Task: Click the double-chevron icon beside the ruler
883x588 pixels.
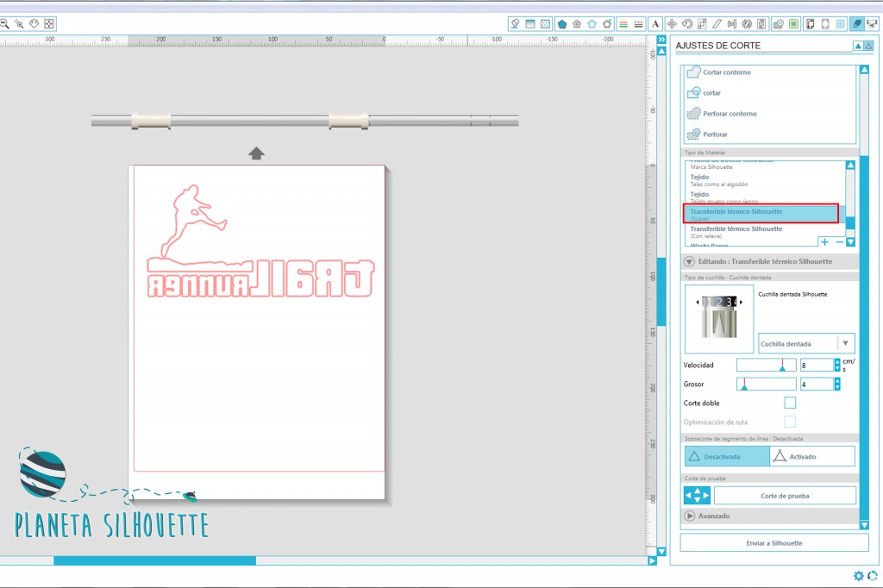Action: point(661,40)
